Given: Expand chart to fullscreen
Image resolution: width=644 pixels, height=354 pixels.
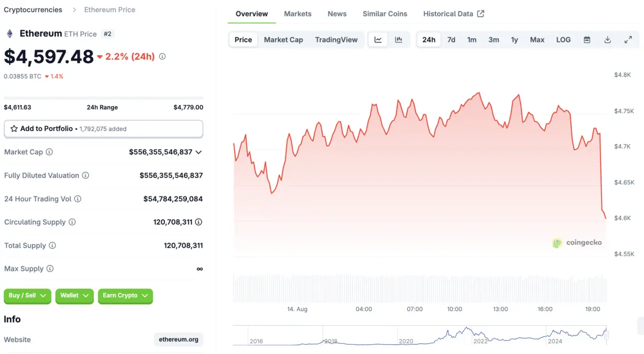Looking at the screenshot, I should [628, 40].
